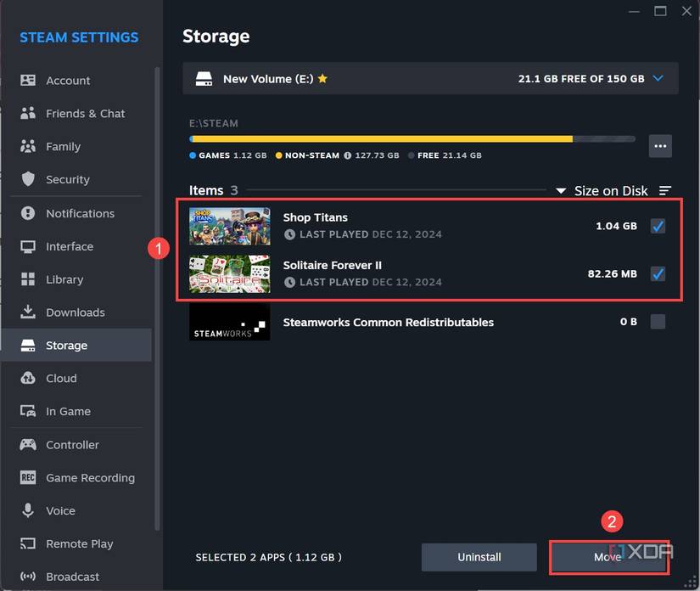
Task: Click the Shop Titans title text
Action: pos(315,217)
